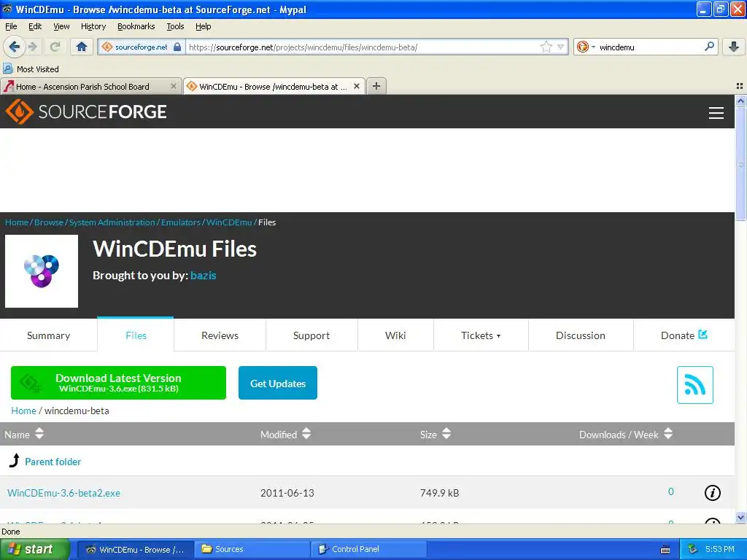Click Download Latest Version button
Viewport: 747px width, 560px height.
click(118, 383)
